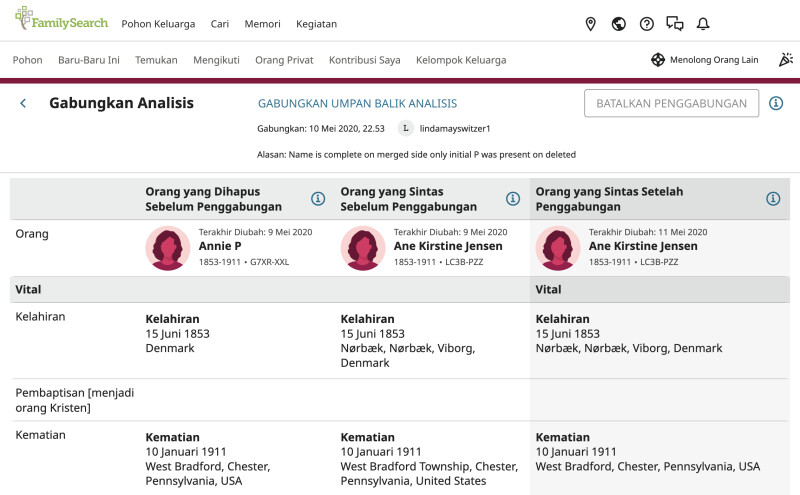
Task: Click Ane Kirstine Jensen avatar in middle column
Action: 363,248
